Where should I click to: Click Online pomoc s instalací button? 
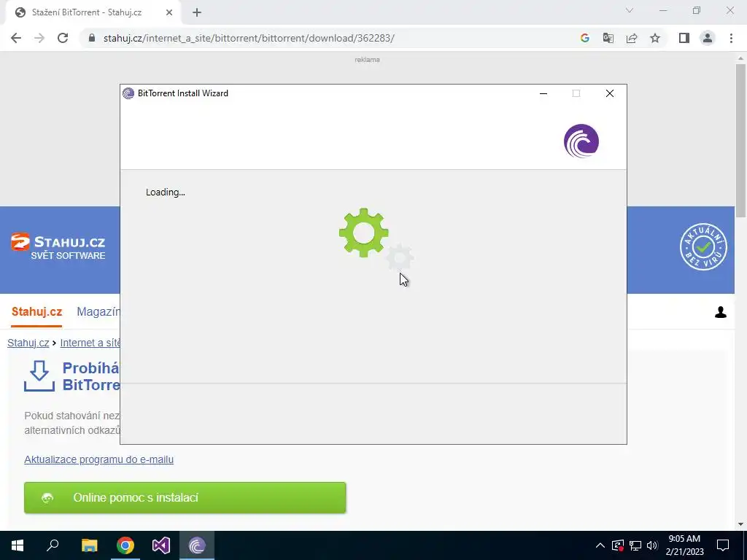[185, 497]
